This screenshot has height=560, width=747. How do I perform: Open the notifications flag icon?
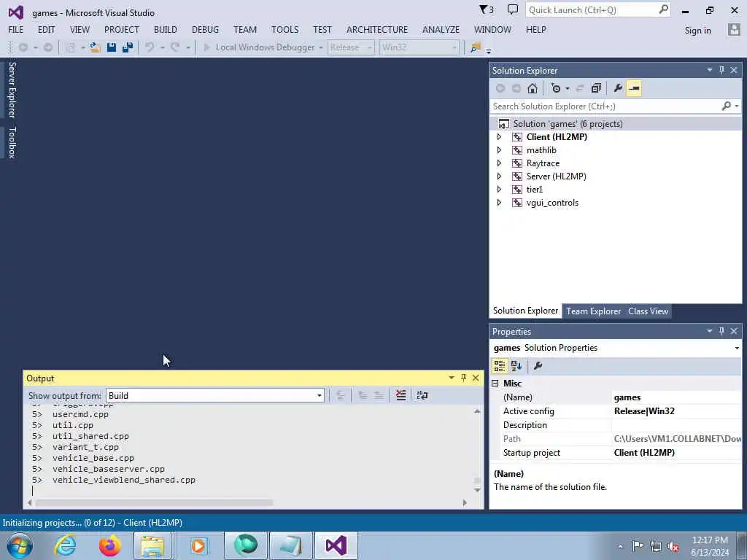pyautogui.click(x=486, y=9)
